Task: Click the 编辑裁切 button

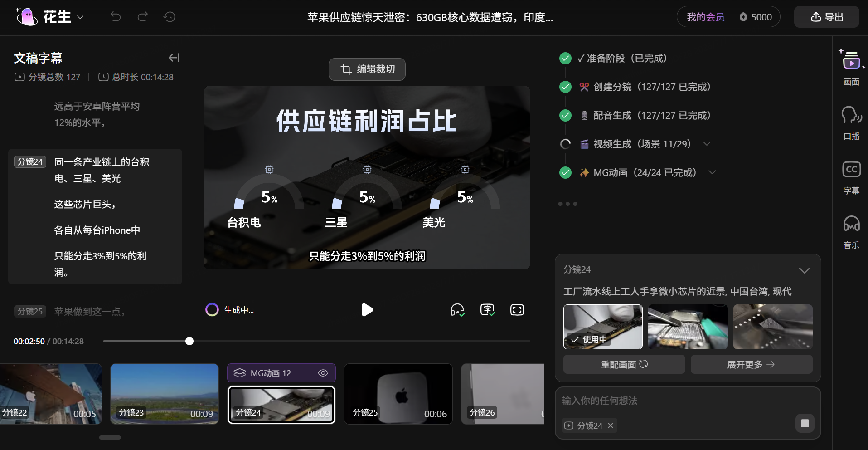Action: coord(367,69)
